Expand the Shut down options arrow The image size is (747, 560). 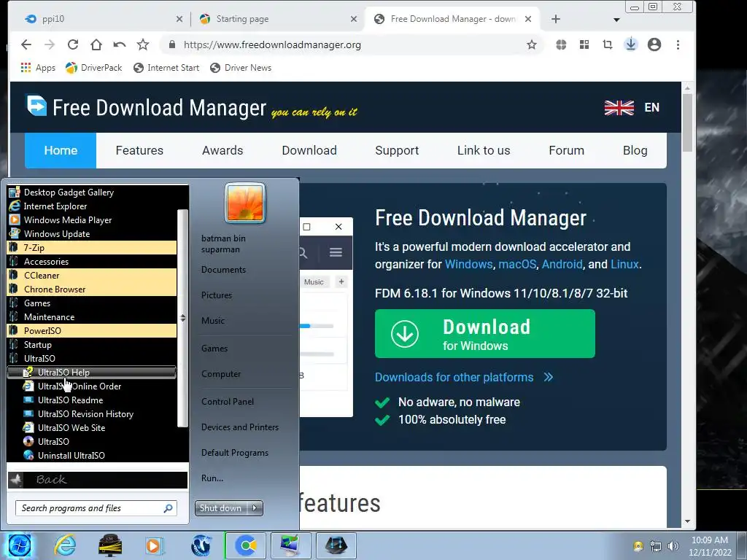point(255,508)
